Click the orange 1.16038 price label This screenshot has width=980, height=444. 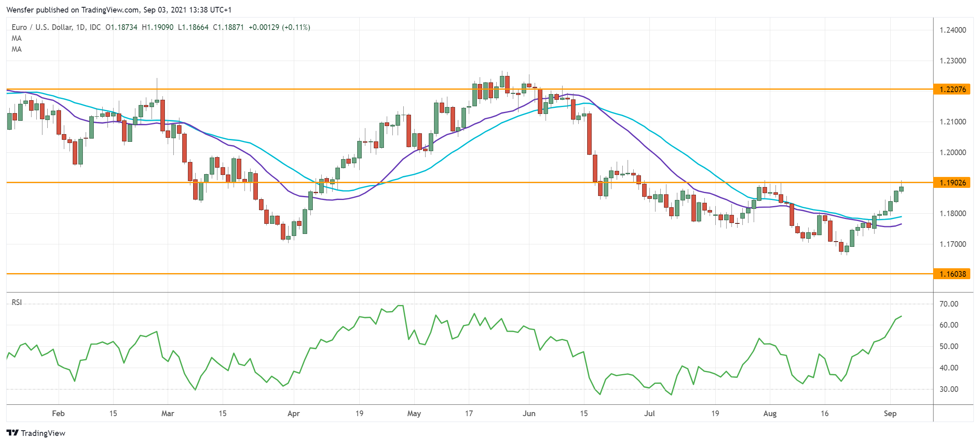(x=952, y=274)
